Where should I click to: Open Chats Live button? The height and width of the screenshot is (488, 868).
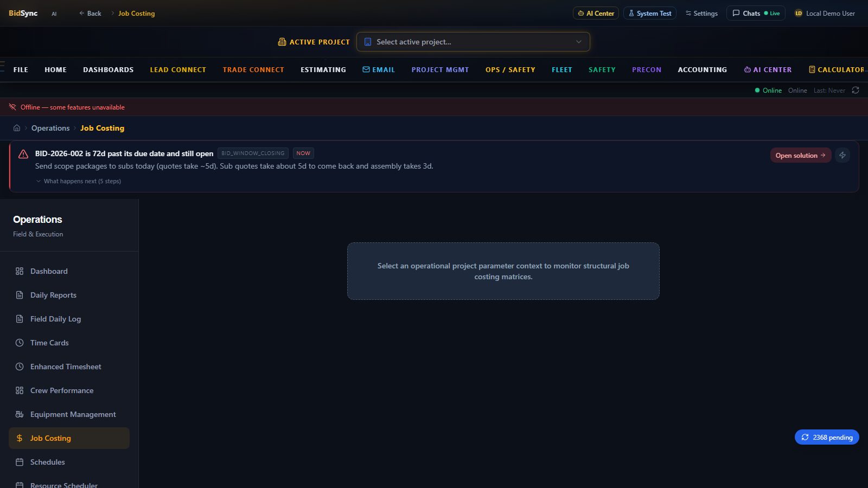click(756, 13)
